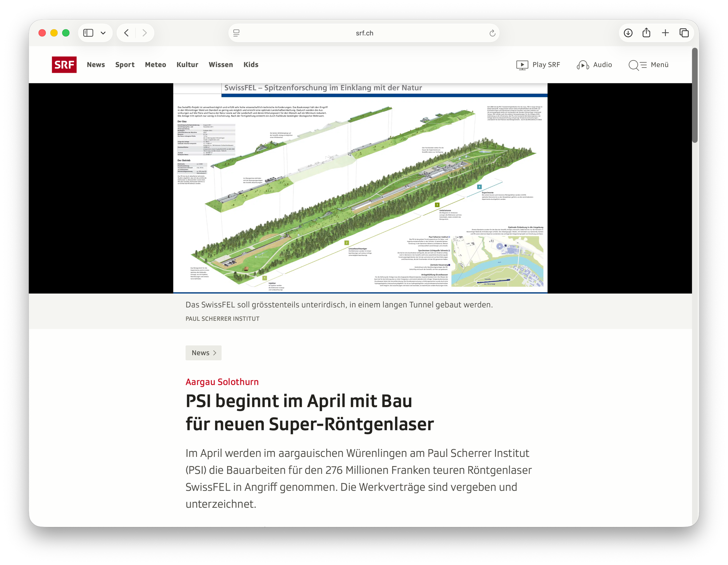Click the SRF logo icon
Screen dimensions: 728x565
pos(64,65)
